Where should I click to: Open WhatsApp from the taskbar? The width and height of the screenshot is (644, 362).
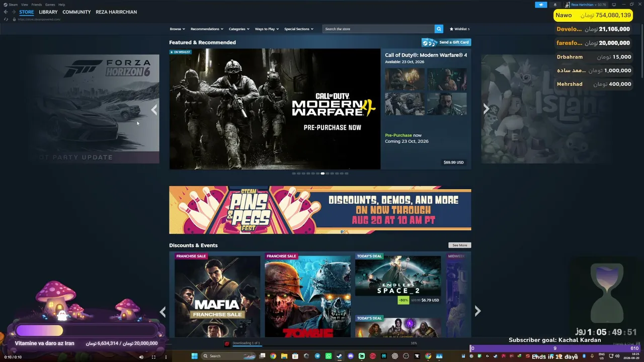[329, 356]
